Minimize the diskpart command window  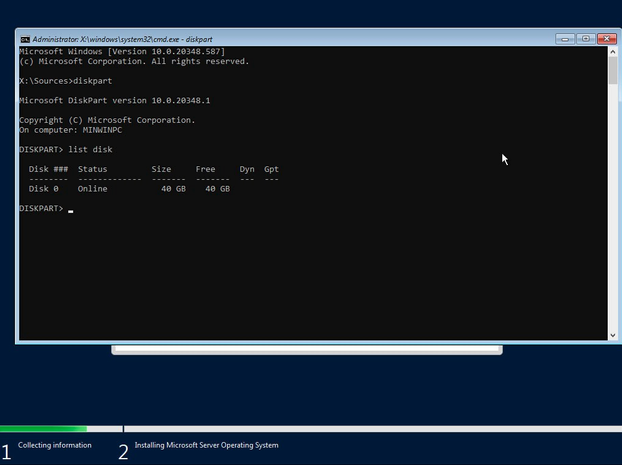click(565, 38)
